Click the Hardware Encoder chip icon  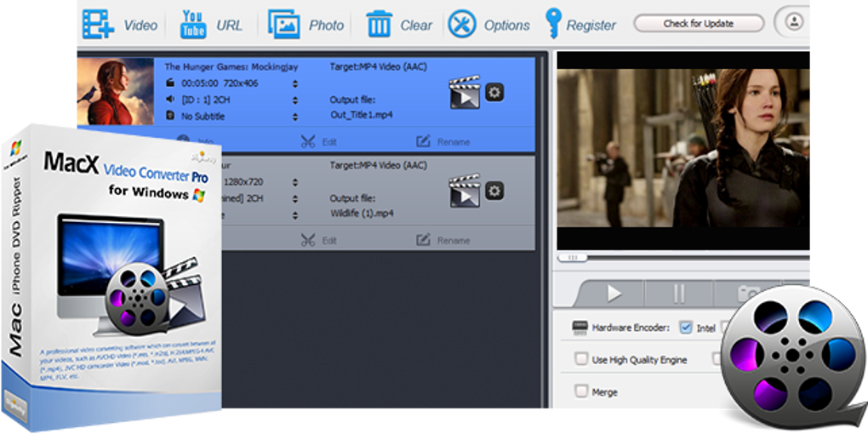click(580, 327)
